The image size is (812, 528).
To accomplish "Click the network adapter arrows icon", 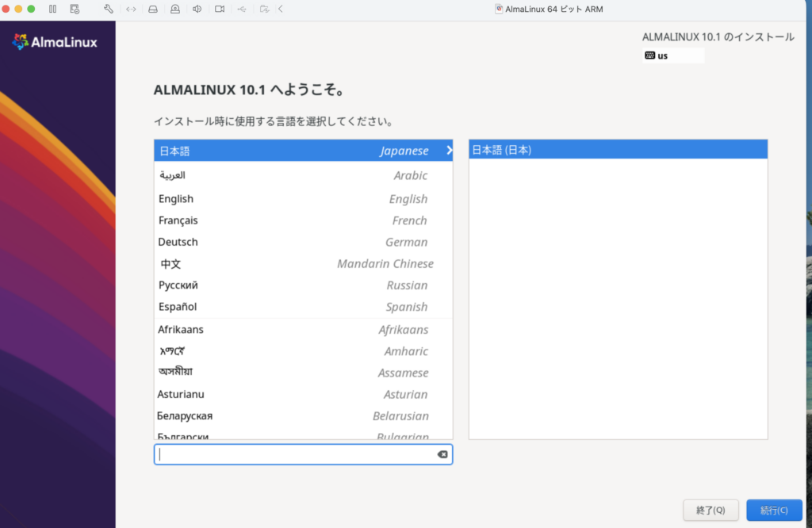I will click(x=131, y=9).
